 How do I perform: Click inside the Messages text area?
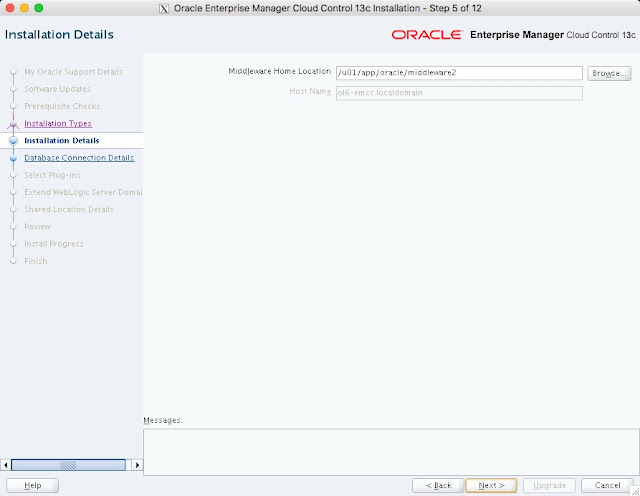tap(391, 452)
